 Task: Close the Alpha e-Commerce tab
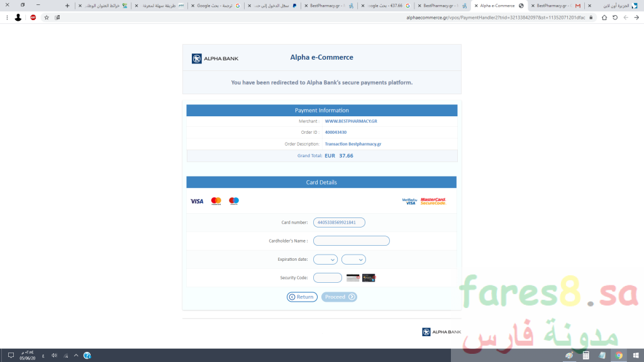click(x=477, y=6)
